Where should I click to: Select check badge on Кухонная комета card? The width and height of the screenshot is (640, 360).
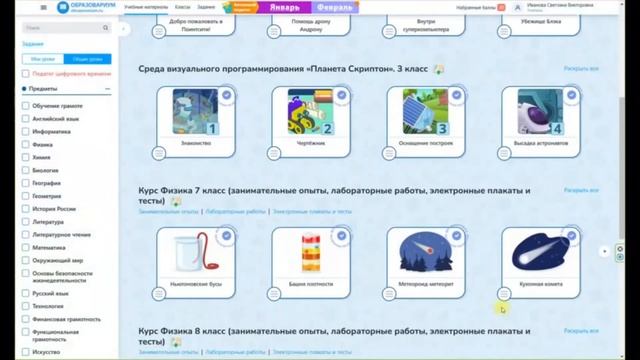tap(572, 236)
